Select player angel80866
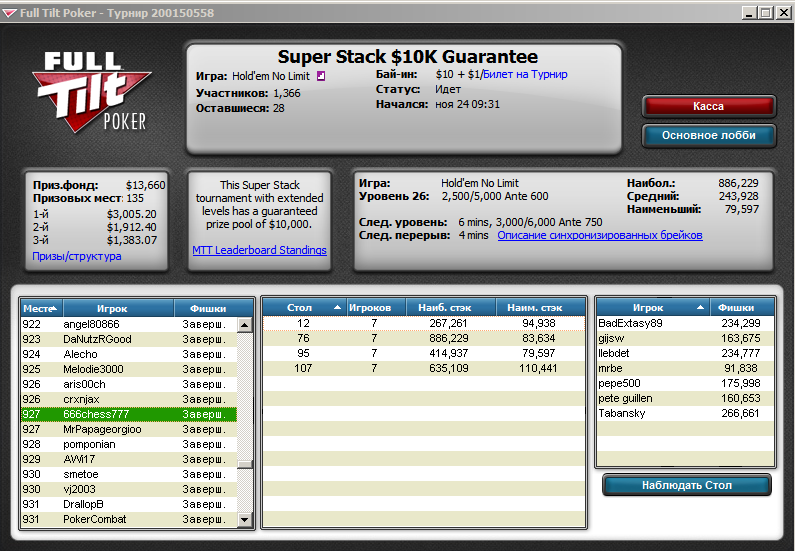 click(129, 324)
